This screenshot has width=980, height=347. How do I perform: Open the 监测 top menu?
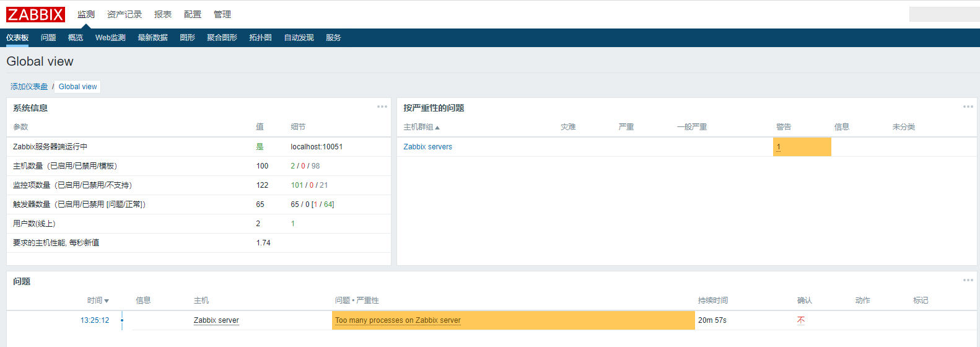86,14
